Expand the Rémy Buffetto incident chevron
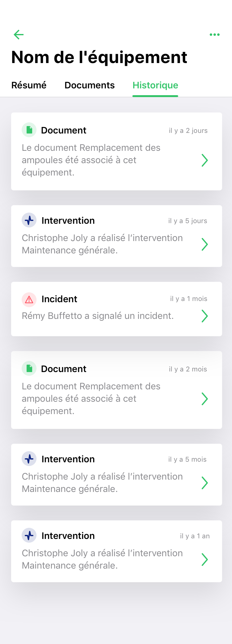This screenshot has width=232, height=644. pyautogui.click(x=204, y=316)
